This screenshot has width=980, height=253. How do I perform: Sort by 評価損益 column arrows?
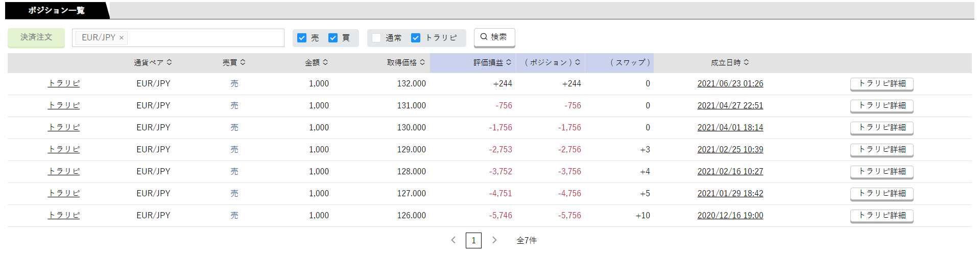(509, 62)
